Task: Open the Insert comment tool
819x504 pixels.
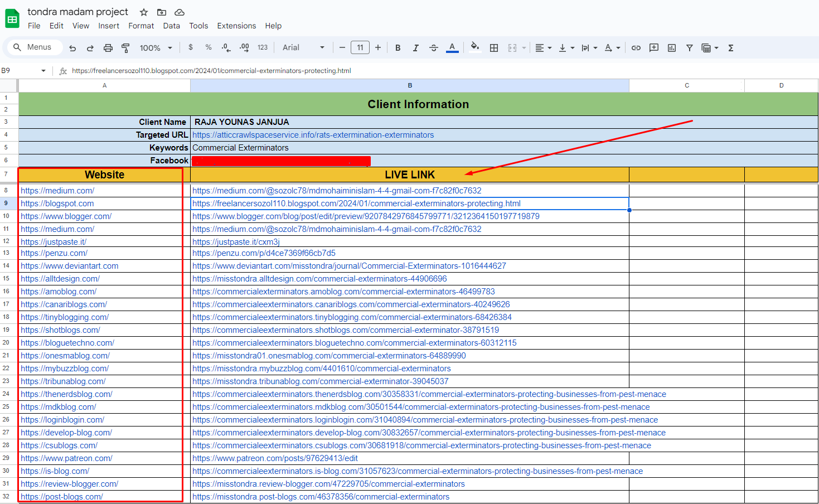Action: (653, 47)
